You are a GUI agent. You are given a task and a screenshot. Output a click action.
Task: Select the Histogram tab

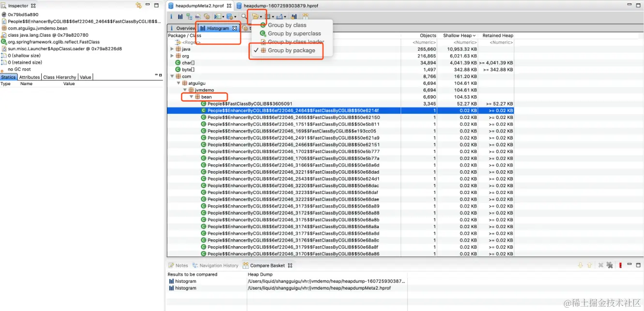point(217,28)
